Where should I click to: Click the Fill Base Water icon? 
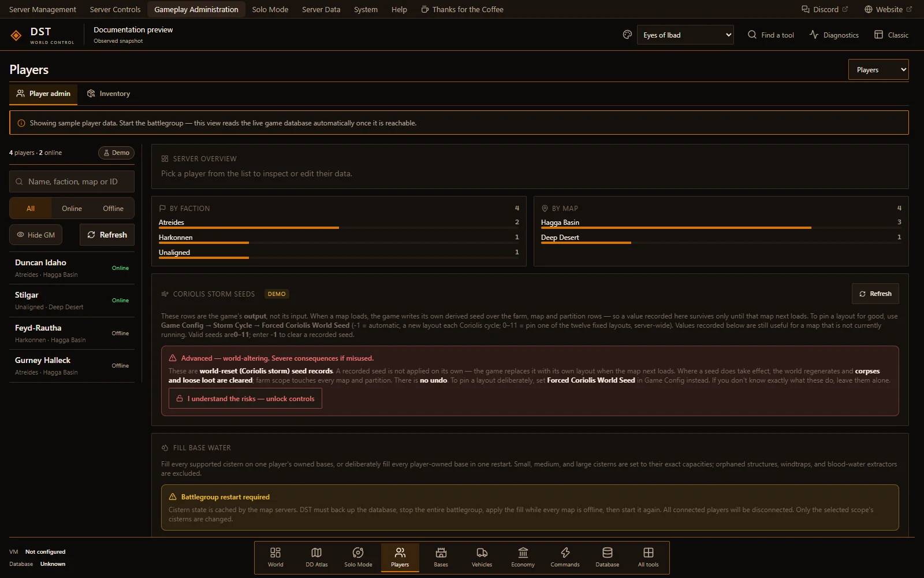pos(165,448)
